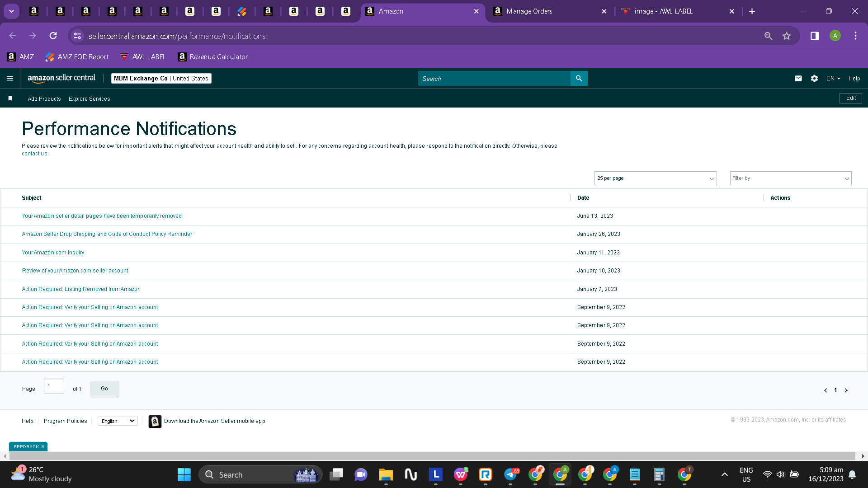The height and width of the screenshot is (488, 868).
Task: Switch to the image - AWL LABEL tab
Action: click(x=678, y=11)
